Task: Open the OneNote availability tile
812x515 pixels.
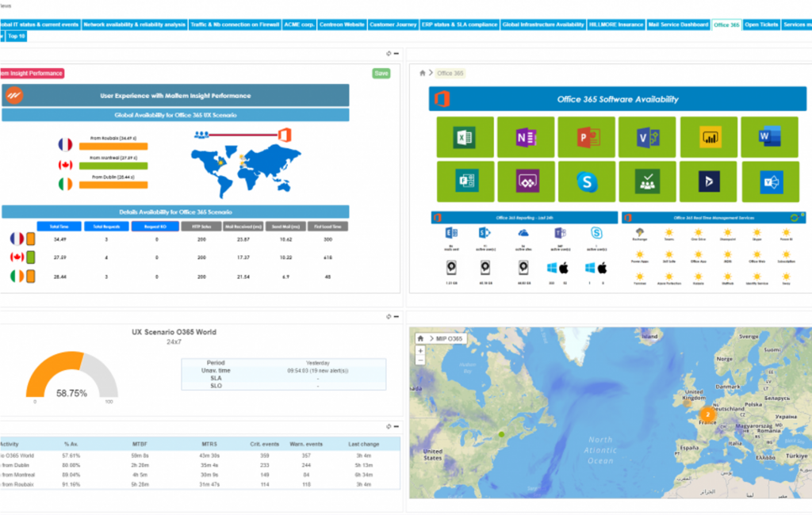Action: 526,137
